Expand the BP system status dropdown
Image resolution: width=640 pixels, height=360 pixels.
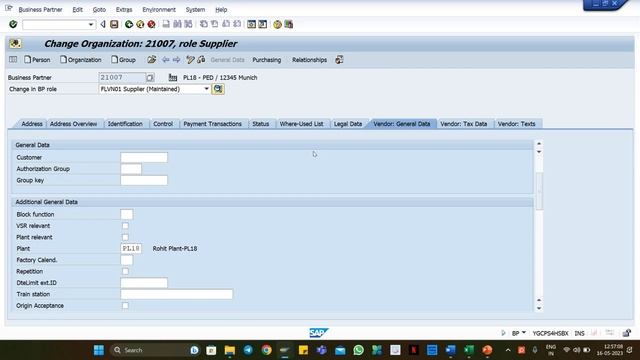point(524,333)
